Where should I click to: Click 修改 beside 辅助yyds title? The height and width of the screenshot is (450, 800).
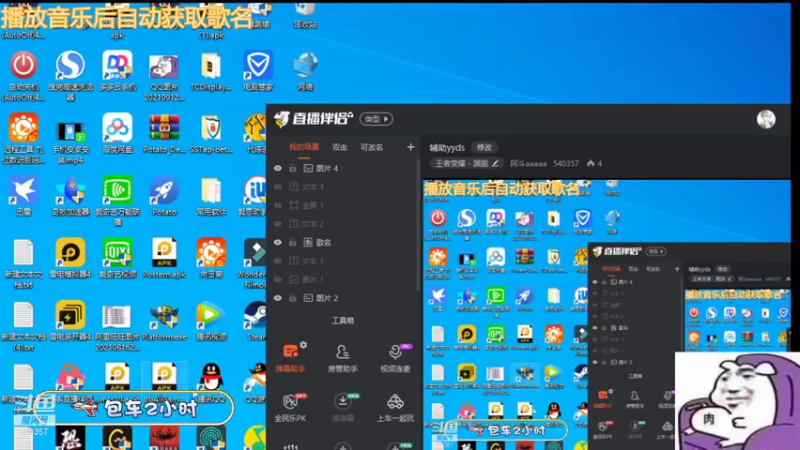click(484, 147)
